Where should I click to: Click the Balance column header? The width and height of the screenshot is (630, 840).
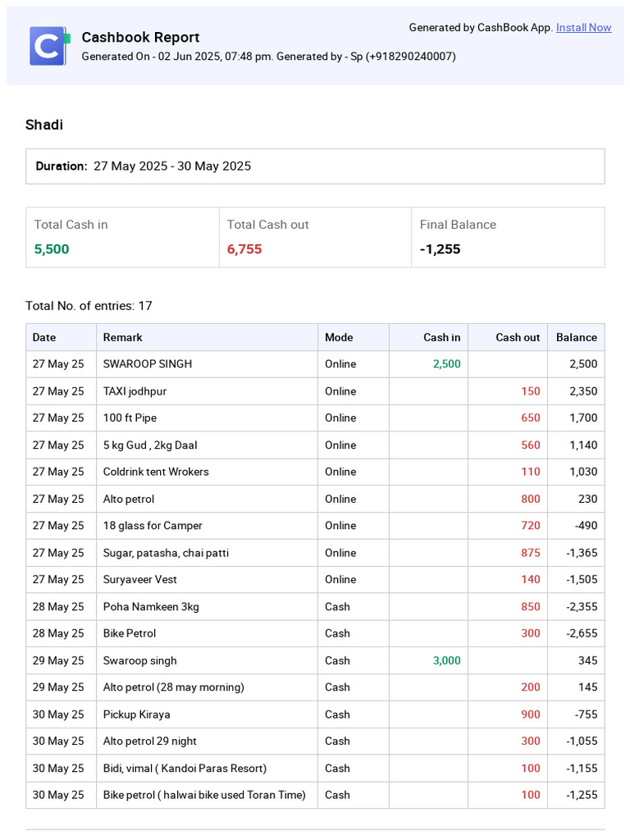click(577, 337)
